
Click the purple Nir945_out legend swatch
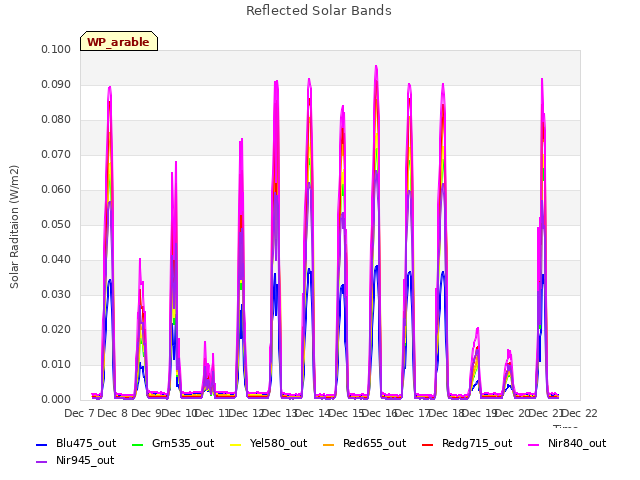point(42,462)
